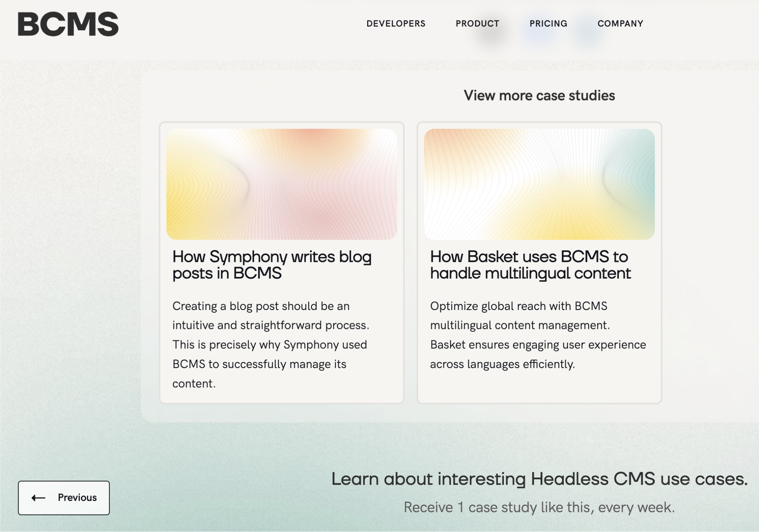Open the Basket case study thumbnail image
Screen dimensions: 759x532
click(539, 184)
